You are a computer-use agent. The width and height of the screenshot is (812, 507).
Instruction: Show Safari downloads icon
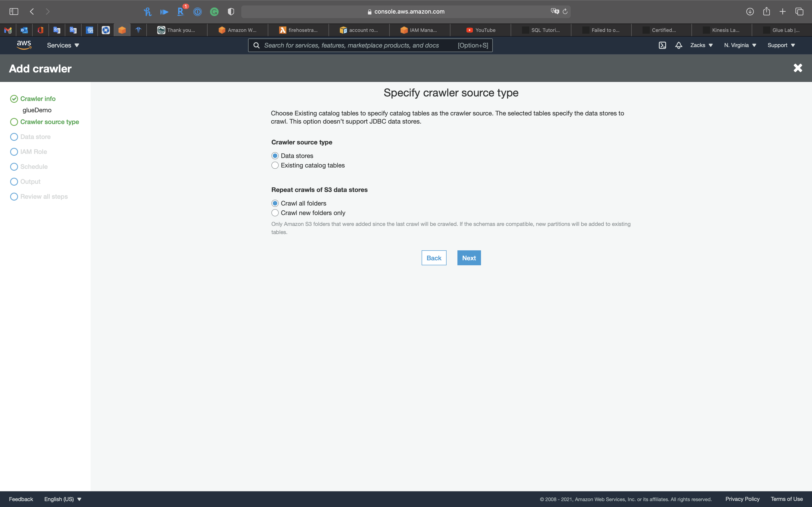point(750,12)
